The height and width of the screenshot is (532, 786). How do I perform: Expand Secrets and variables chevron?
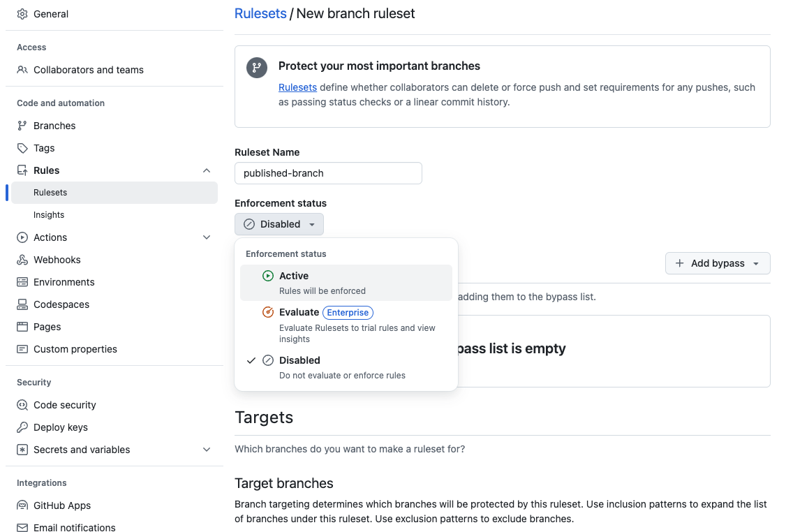[x=207, y=450]
